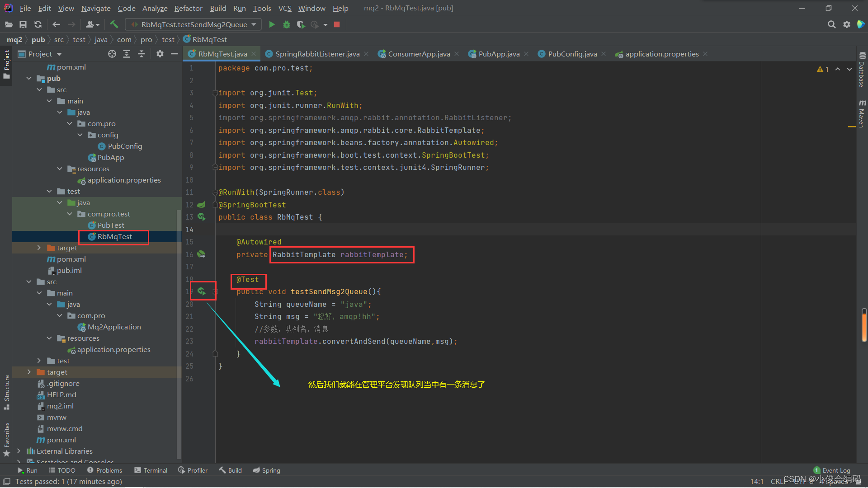
Task: Toggle the Maven tool window
Action: click(x=862, y=114)
